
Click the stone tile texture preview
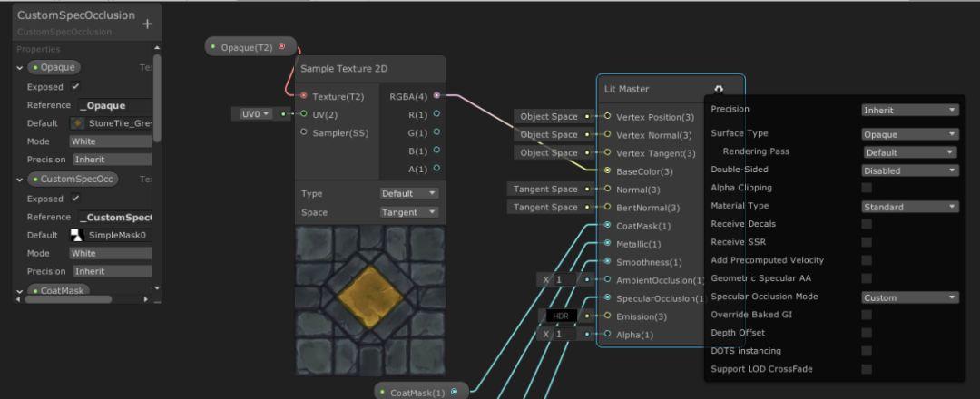(x=370, y=300)
